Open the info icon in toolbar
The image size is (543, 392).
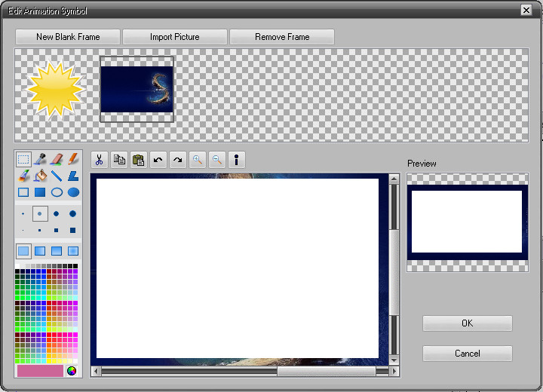(x=237, y=160)
